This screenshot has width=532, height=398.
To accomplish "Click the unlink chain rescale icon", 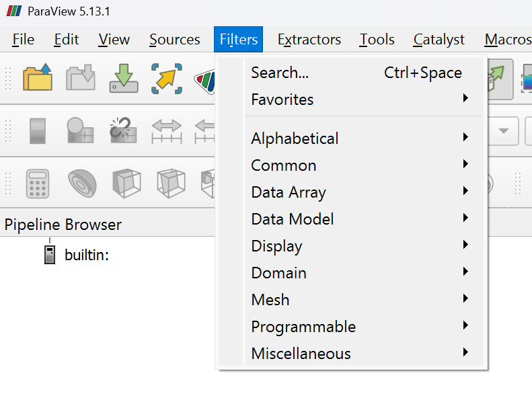I will (123, 130).
